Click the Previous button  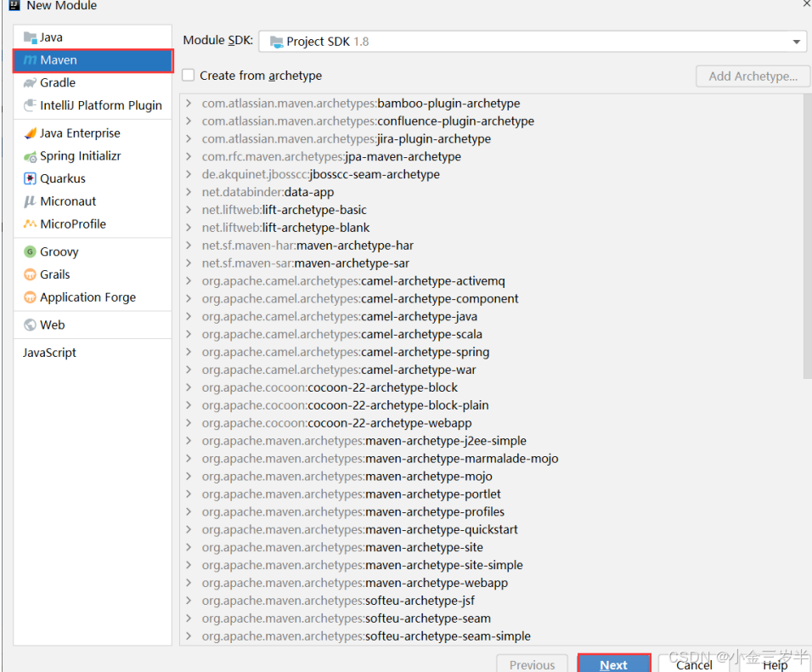[x=532, y=664]
